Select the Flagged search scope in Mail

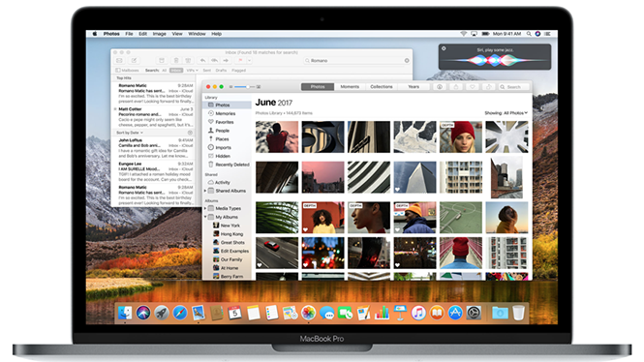(238, 71)
